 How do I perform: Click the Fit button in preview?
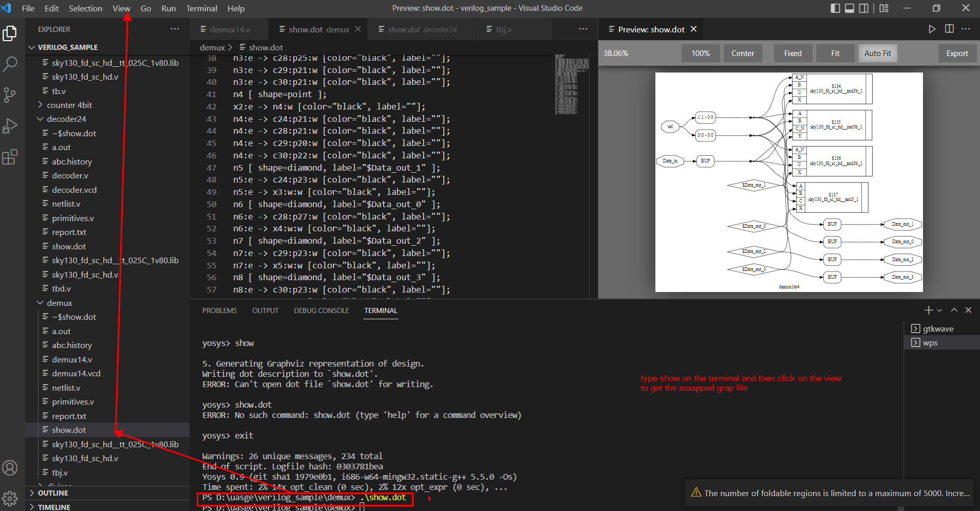point(835,53)
